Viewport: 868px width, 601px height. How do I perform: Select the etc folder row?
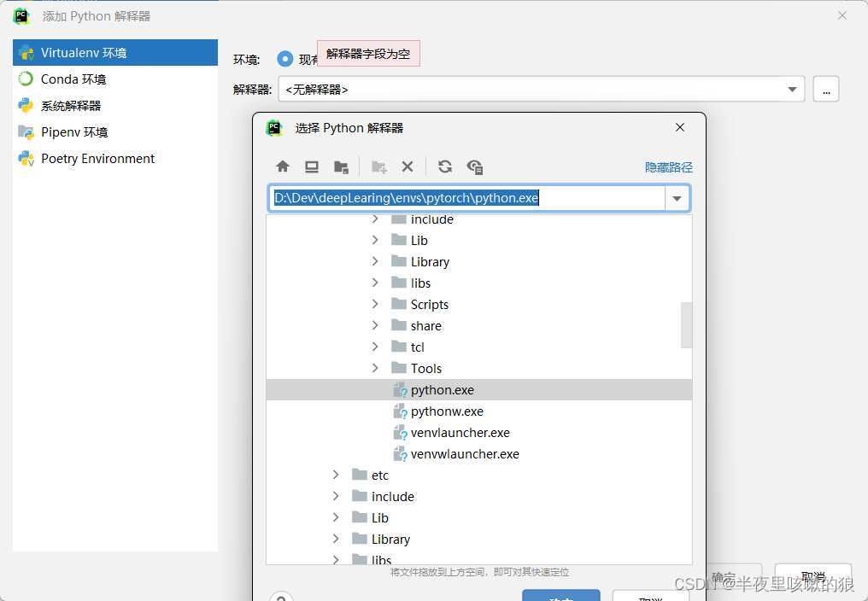click(478, 476)
